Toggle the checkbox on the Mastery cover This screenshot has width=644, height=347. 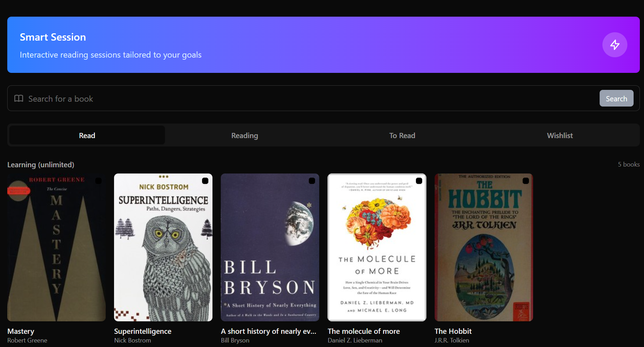tap(98, 181)
